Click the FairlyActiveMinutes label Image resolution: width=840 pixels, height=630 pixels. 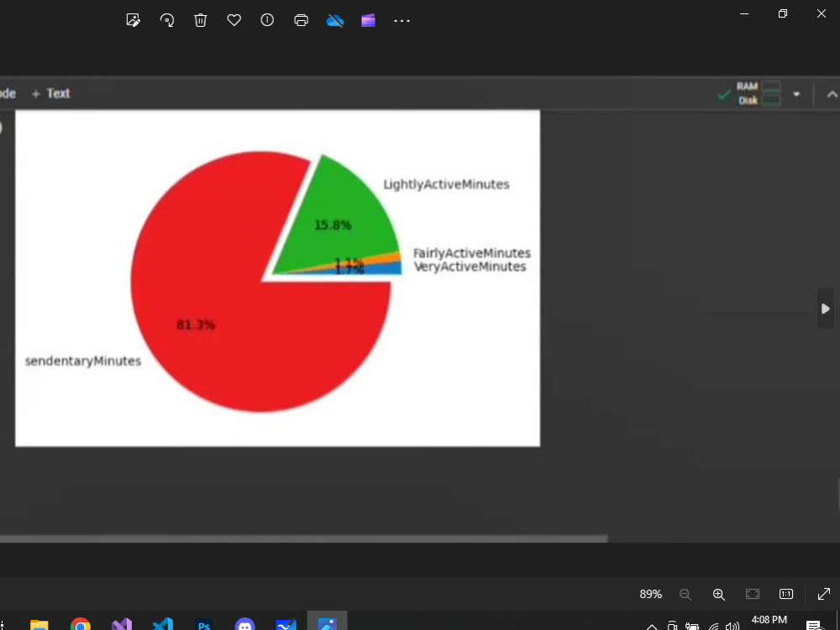point(472,253)
